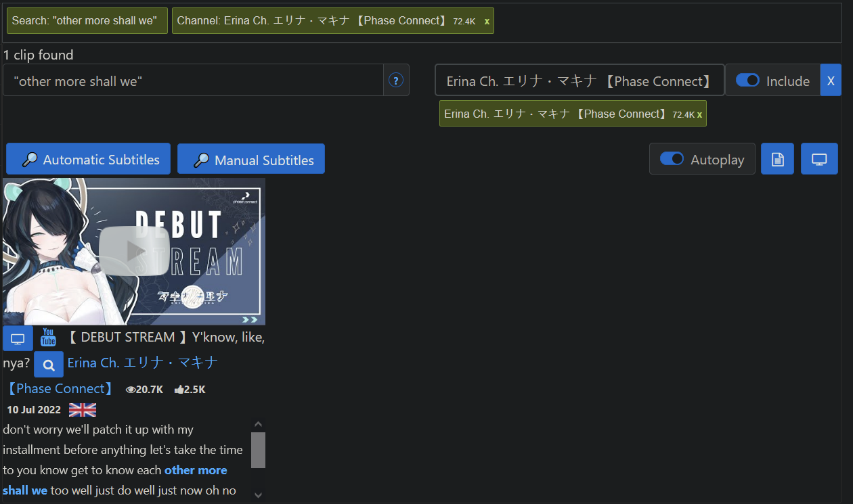Search Automatic Subtitles
This screenshot has height=504, width=853.
(x=88, y=159)
